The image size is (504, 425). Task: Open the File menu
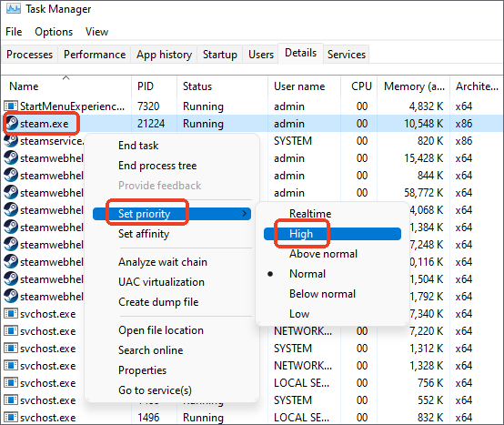[x=14, y=32]
